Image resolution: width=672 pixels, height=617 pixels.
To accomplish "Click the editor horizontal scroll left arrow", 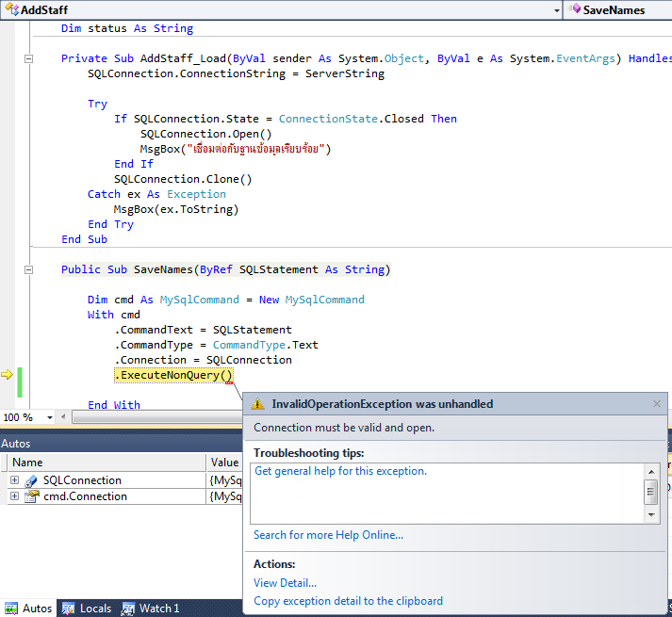I will (63, 417).
